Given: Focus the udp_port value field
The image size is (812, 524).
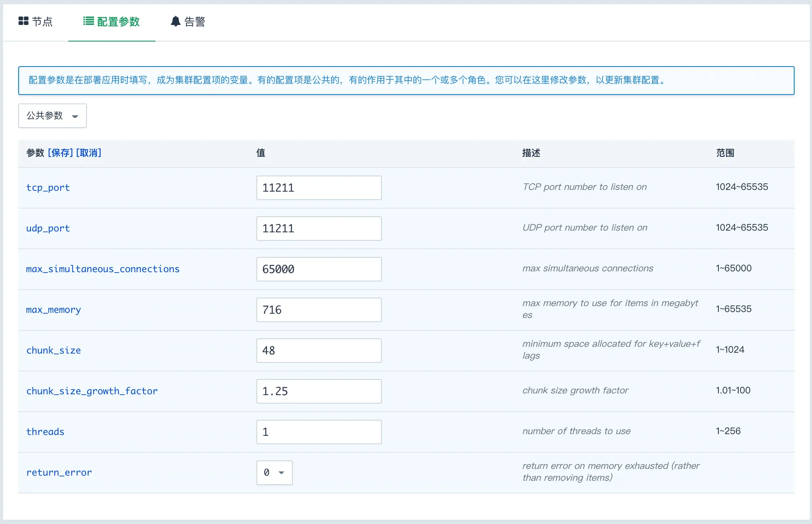Looking at the screenshot, I should [319, 229].
